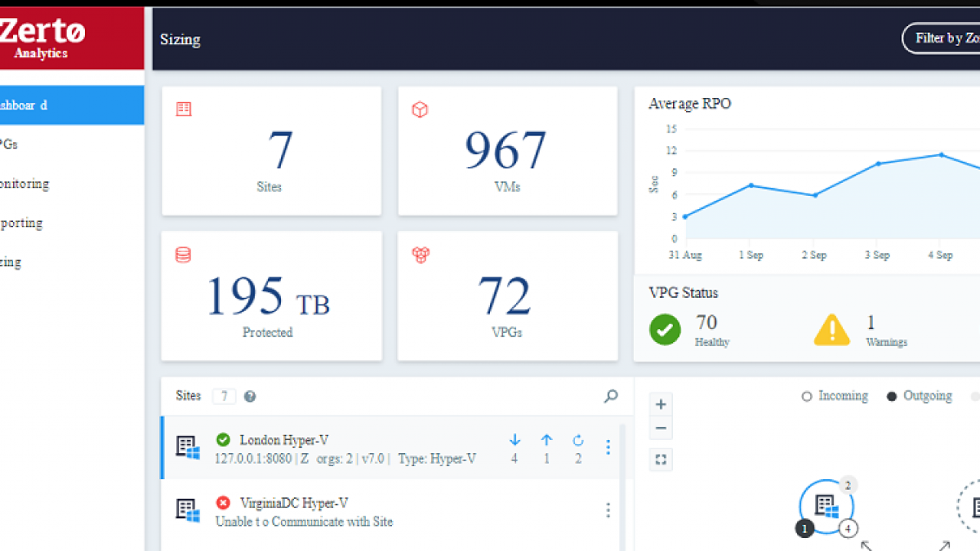Click the blue-circled site node in map
Viewport: 980px width, 551px height.
826,506
